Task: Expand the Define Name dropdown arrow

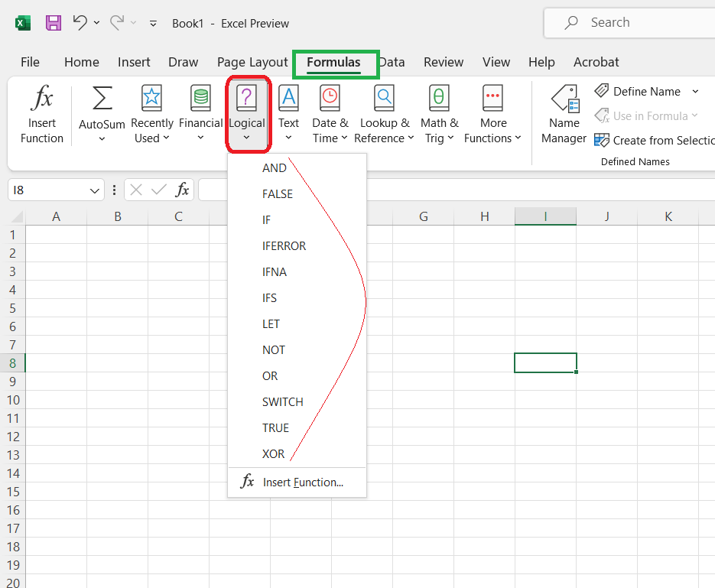Action: (695, 92)
